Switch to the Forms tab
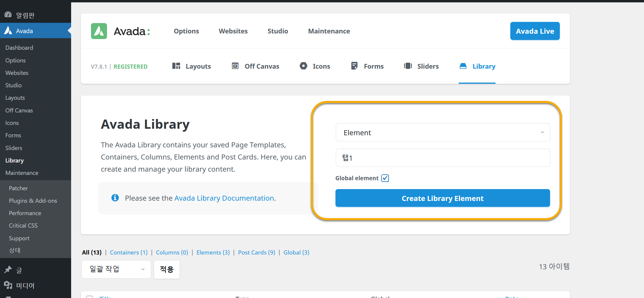Image resolution: width=644 pixels, height=298 pixels. pyautogui.click(x=367, y=66)
